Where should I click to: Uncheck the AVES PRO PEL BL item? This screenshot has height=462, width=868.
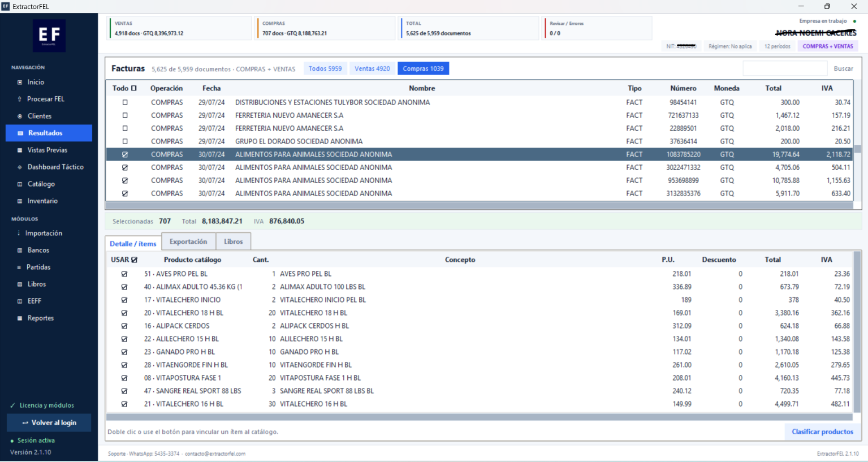[124, 274]
